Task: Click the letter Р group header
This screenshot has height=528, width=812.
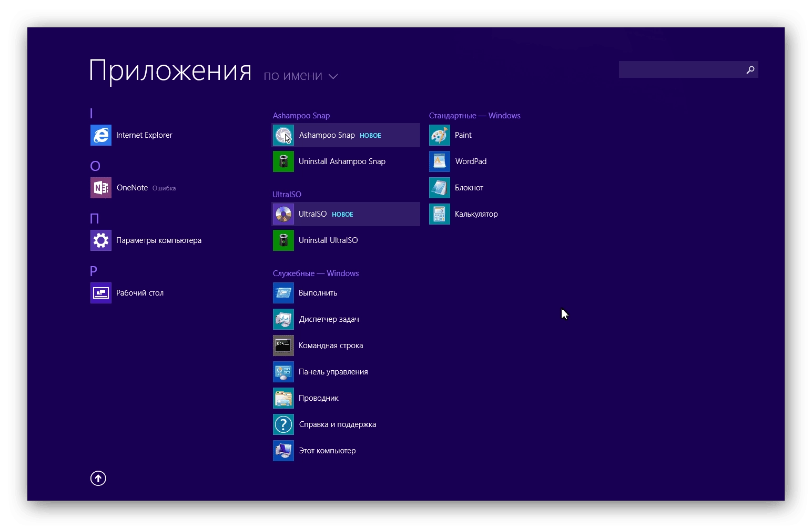Action: [x=94, y=271]
